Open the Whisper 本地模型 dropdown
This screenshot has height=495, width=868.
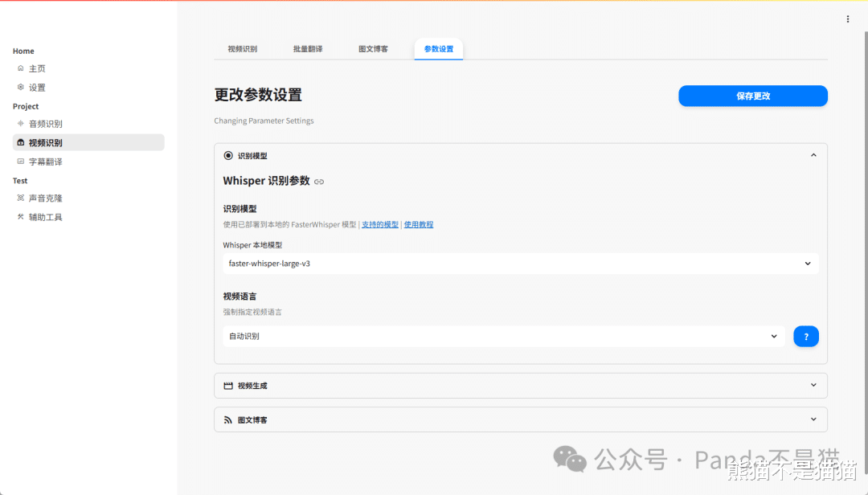pos(520,264)
